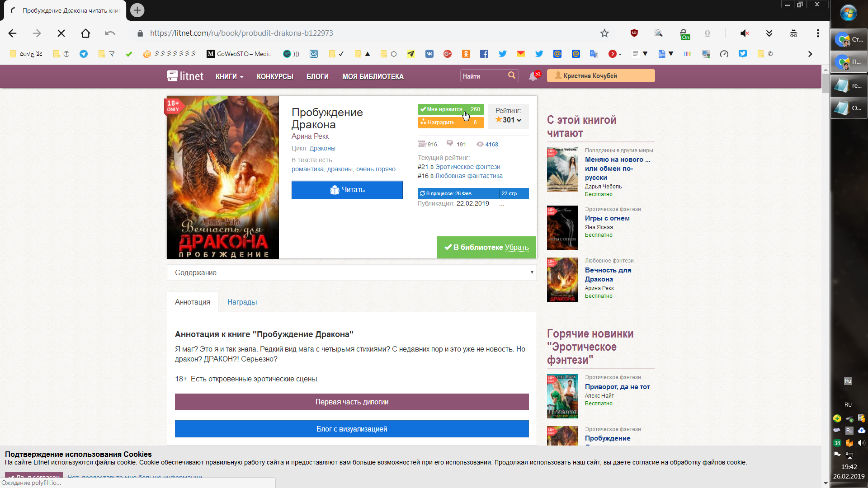Open МОЯ БИБЛИОТЕКА
The image size is (868, 488).
tap(373, 76)
